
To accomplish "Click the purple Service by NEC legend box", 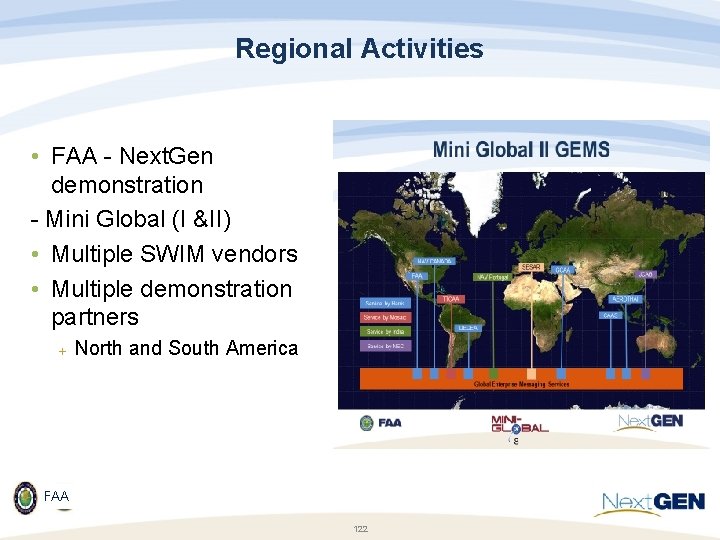I will 385,346.
